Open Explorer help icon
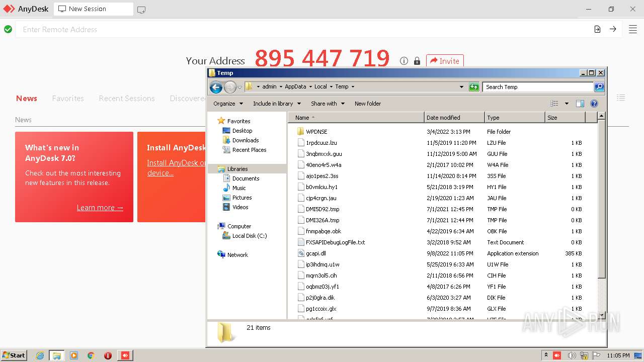Image resolution: width=644 pixels, height=362 pixels. coord(594,104)
